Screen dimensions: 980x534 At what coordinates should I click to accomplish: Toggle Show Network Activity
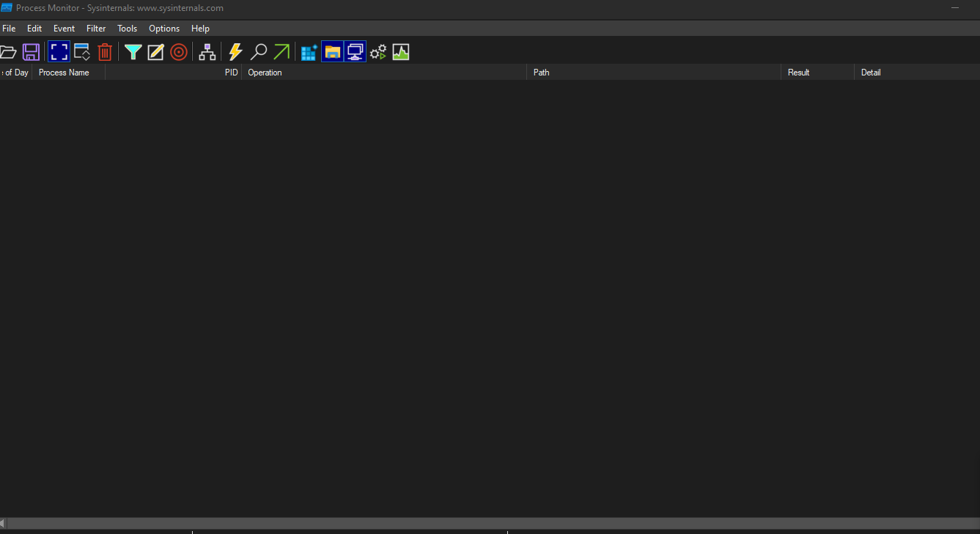(x=355, y=52)
